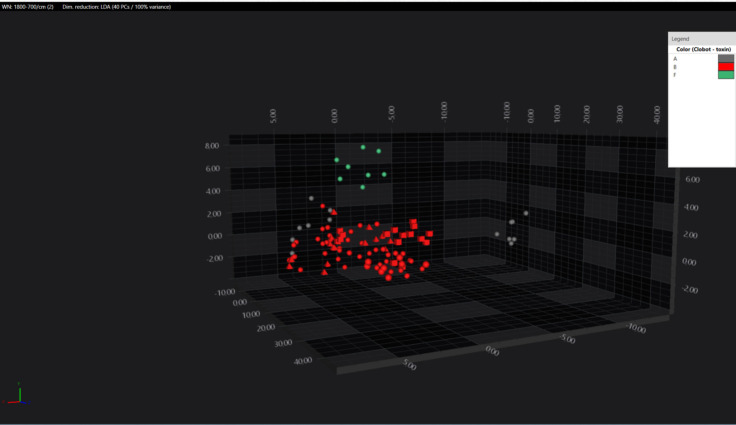Click the Dim. reduction LDA status text
736x425 pixels.
point(116,7)
